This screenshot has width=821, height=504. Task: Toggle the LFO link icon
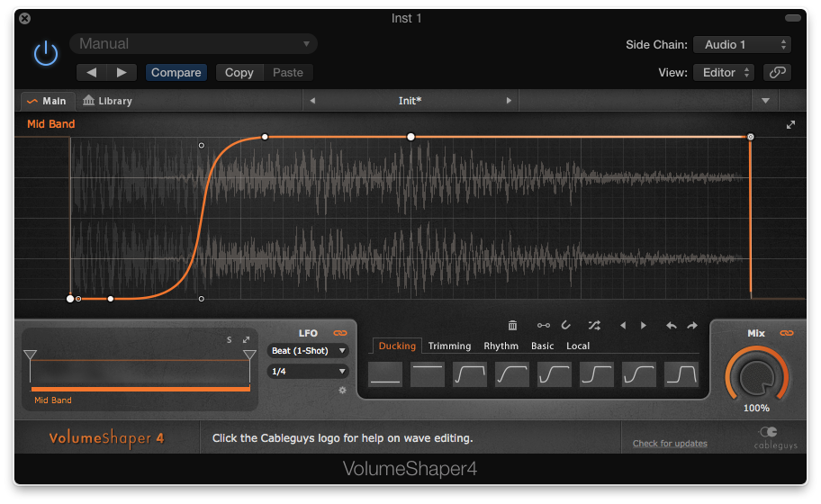click(340, 333)
